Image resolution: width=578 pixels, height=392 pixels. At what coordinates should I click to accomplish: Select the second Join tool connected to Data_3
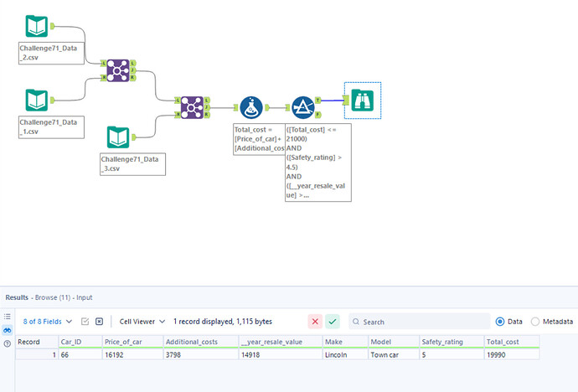click(192, 107)
